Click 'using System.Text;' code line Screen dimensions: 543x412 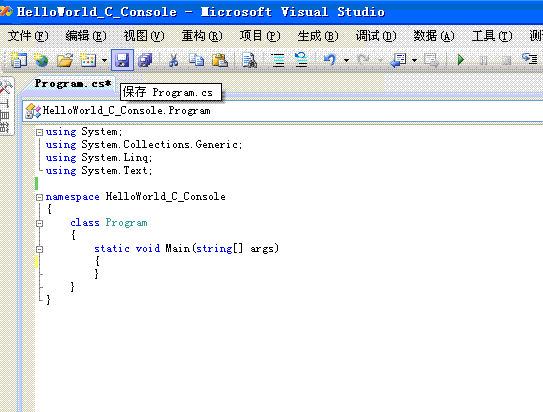(x=99, y=171)
